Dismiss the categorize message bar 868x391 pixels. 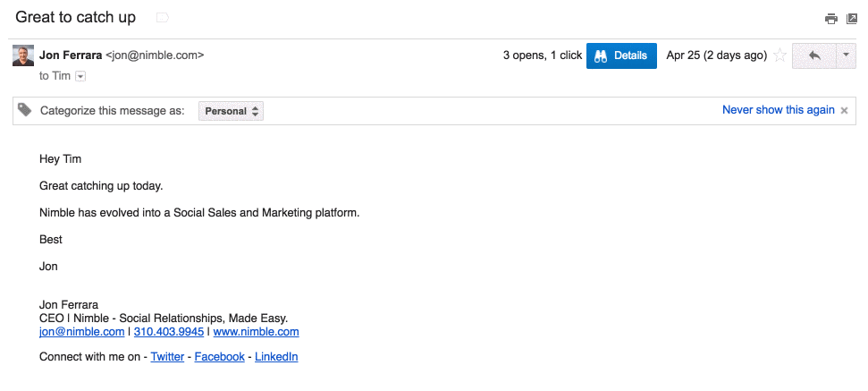[845, 111]
